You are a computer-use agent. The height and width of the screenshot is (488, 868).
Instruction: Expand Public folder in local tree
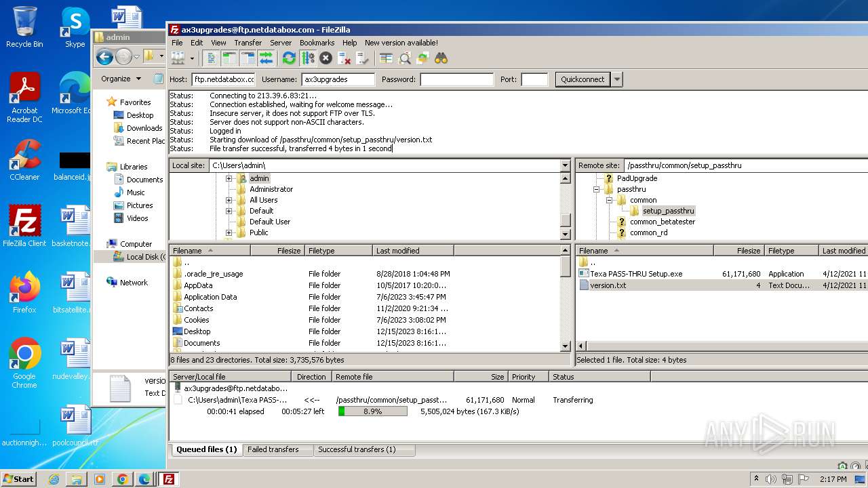[x=229, y=232]
